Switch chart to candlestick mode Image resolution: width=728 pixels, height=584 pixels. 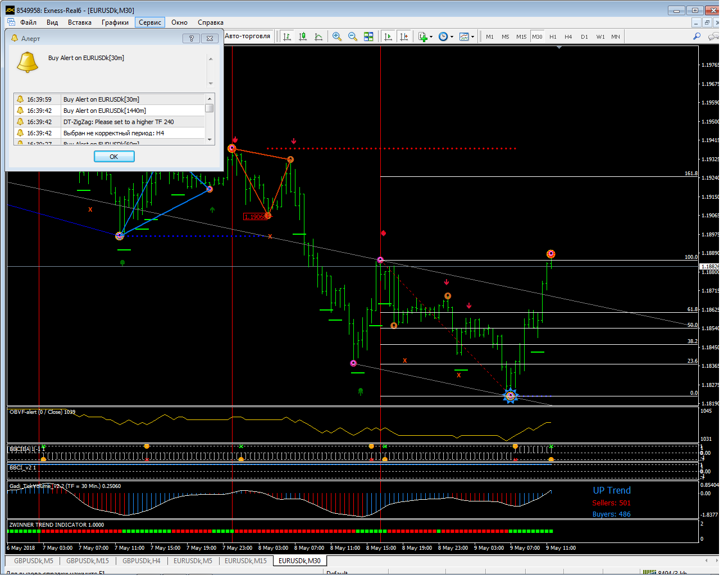pyautogui.click(x=303, y=36)
